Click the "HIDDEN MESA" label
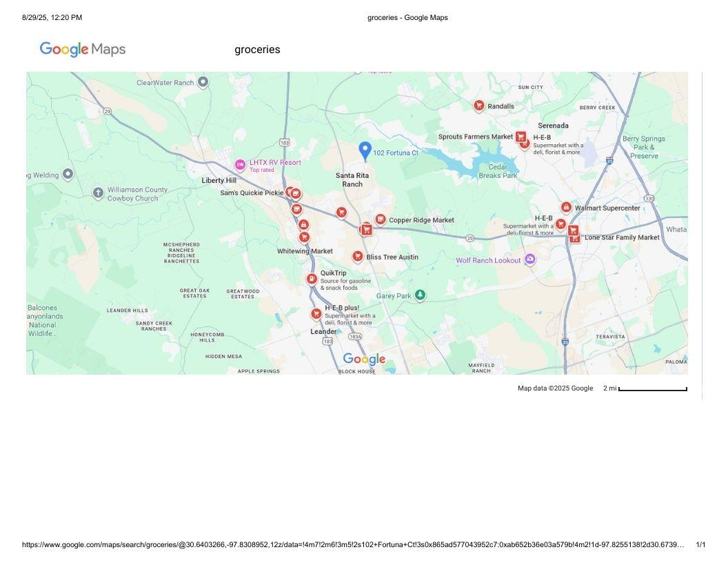 (x=224, y=356)
